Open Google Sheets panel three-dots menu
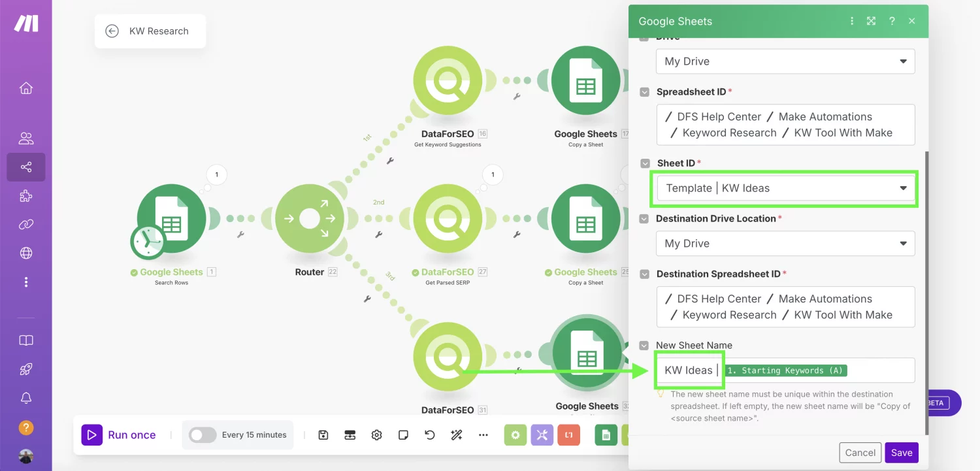This screenshot has width=980, height=471. [x=852, y=21]
